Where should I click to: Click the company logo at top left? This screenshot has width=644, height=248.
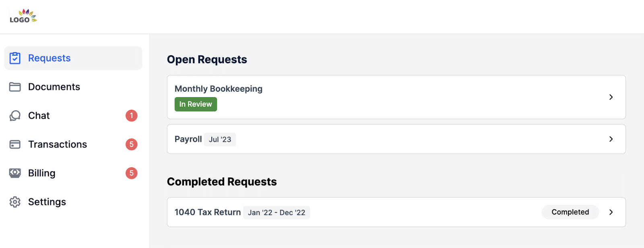23,16
